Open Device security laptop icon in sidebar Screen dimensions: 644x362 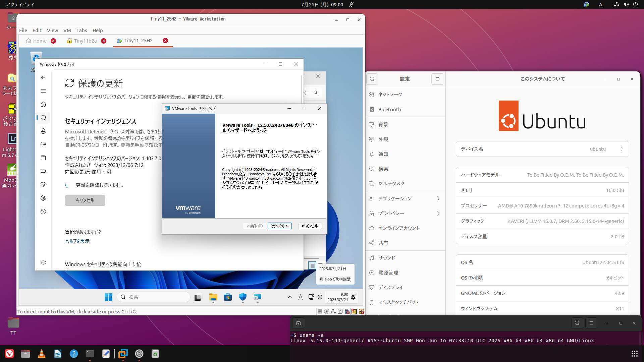coord(43,171)
